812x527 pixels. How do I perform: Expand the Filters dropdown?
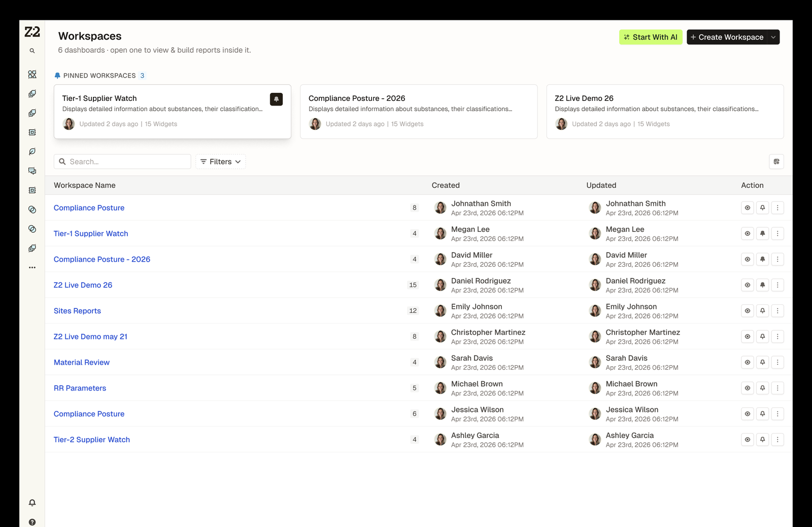click(x=221, y=162)
